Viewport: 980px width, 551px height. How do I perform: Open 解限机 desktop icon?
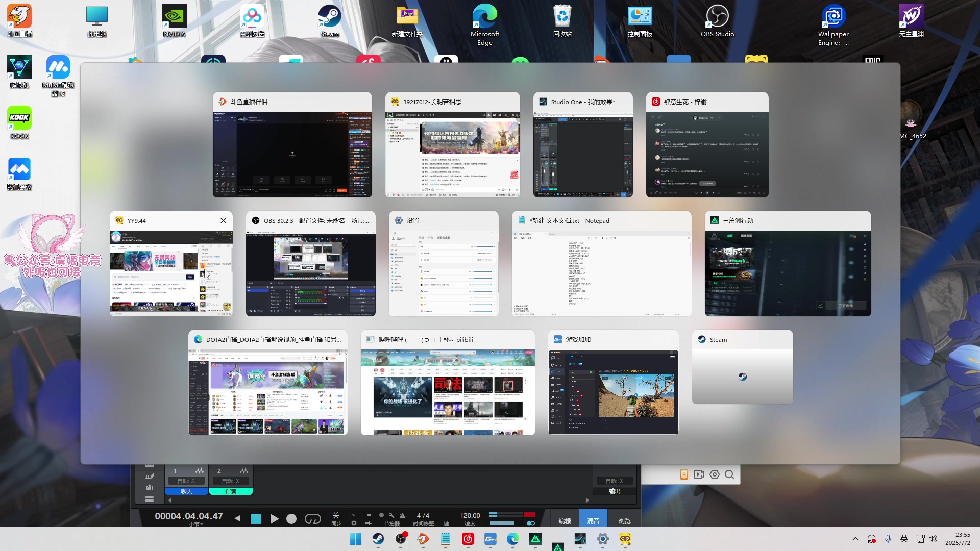(19, 72)
